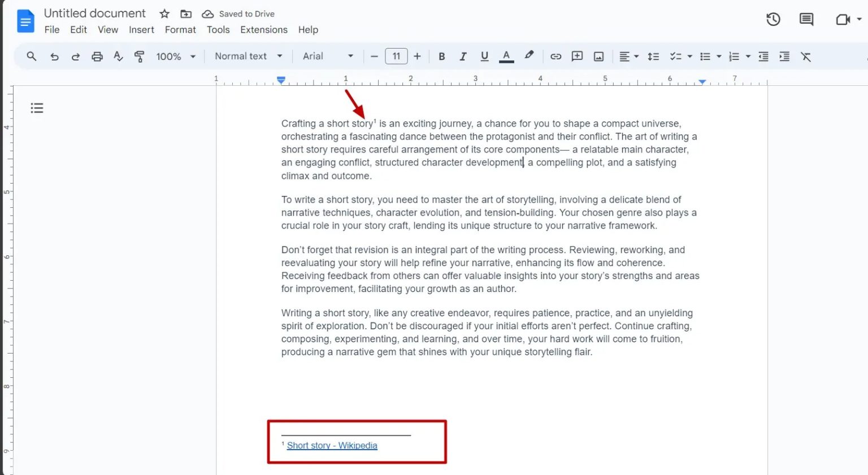This screenshot has height=475, width=868.
Task: Open version history clock icon
Action: point(773,20)
